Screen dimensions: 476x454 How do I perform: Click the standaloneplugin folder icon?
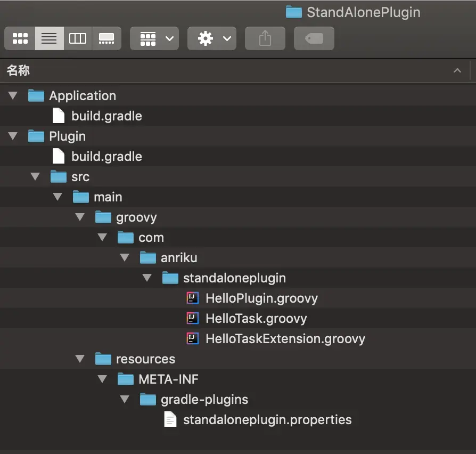[170, 278]
